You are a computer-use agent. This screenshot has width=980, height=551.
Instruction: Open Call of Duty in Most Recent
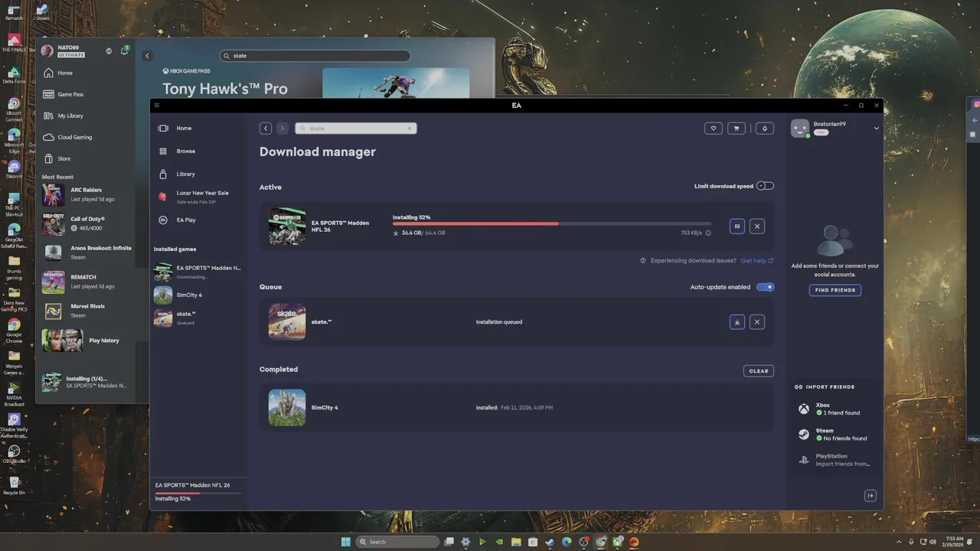point(86,223)
